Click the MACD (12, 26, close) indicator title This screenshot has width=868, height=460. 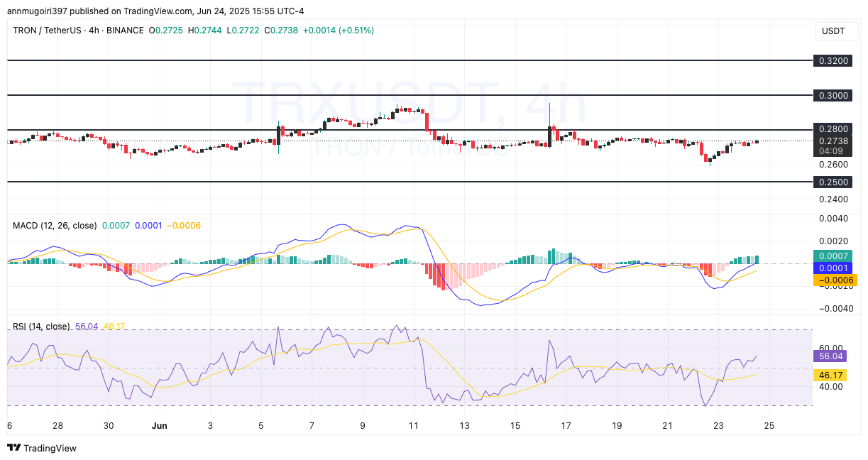[55, 225]
